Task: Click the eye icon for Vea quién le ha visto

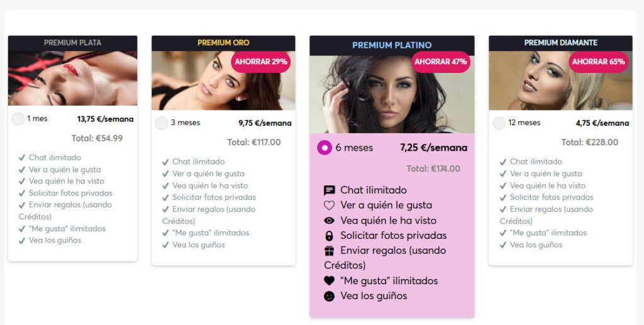Action: coord(330,221)
